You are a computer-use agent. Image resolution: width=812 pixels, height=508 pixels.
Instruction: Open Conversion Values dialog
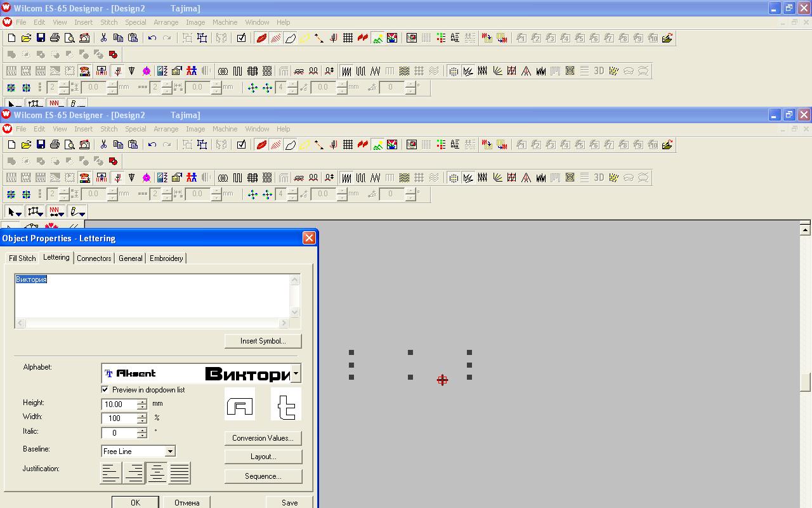pyautogui.click(x=263, y=438)
